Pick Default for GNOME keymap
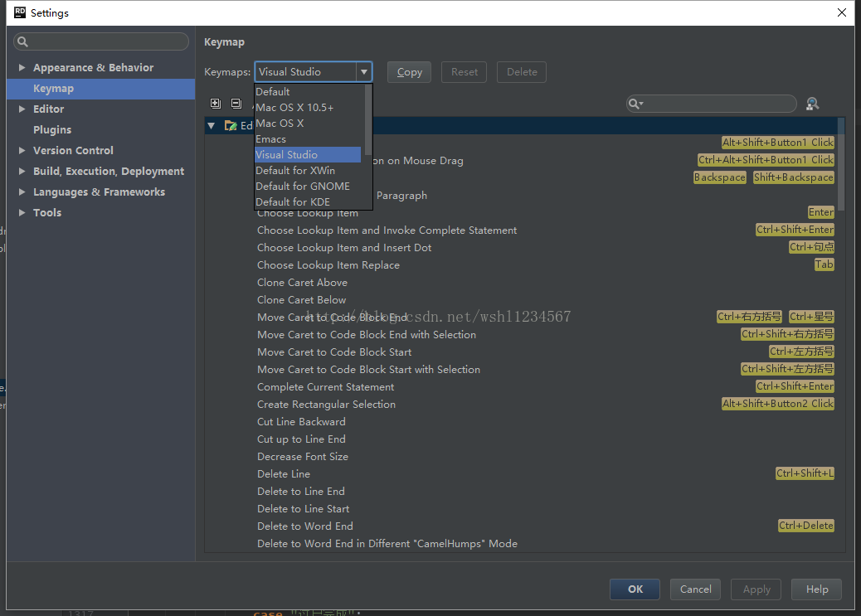The image size is (861, 616). [x=308, y=187]
